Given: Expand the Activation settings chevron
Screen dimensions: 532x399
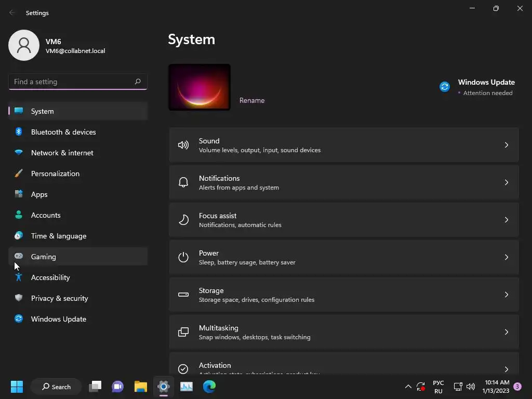Looking at the screenshot, I should pyautogui.click(x=506, y=369).
